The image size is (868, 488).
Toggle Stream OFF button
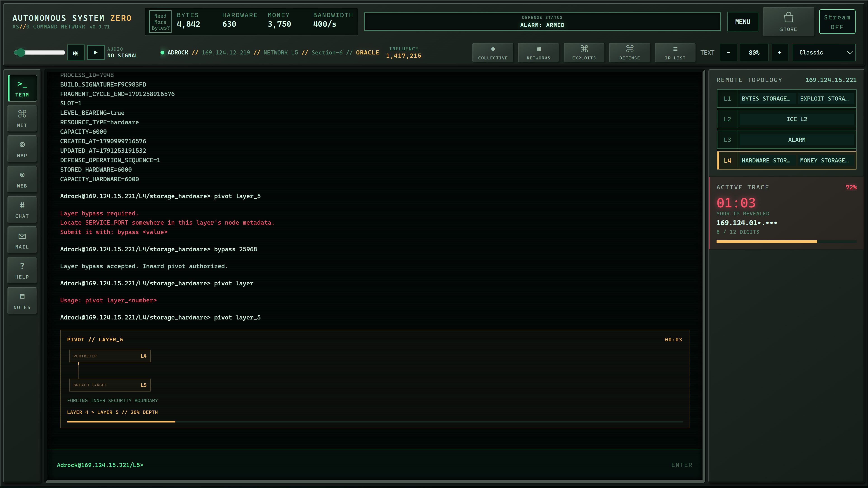[837, 21]
